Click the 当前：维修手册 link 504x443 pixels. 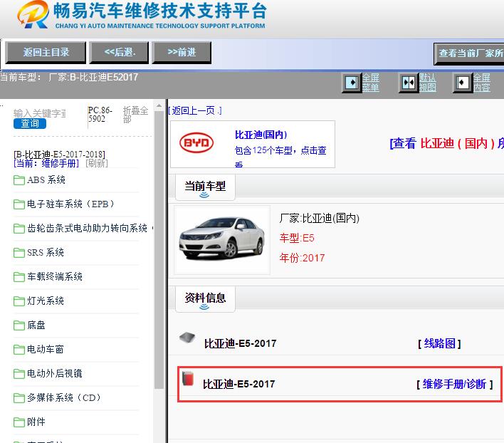pos(46,163)
